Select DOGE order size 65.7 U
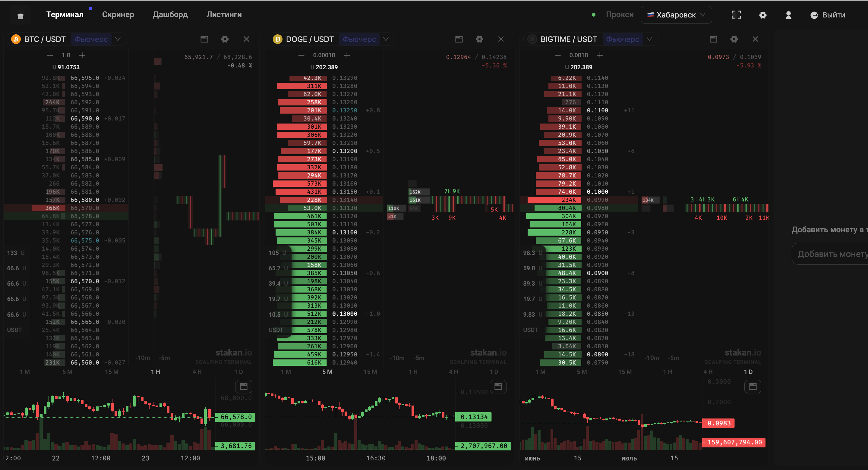The width and height of the screenshot is (868, 470). tap(278, 268)
